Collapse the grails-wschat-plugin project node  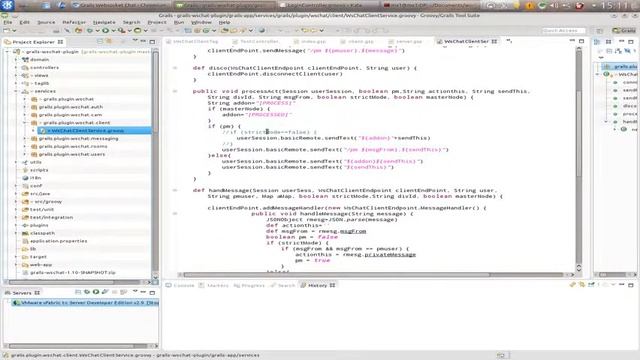pyautogui.click(x=7, y=52)
